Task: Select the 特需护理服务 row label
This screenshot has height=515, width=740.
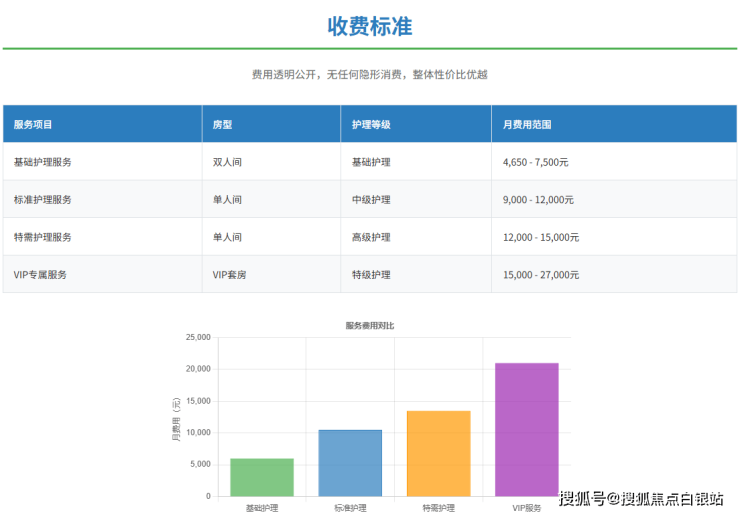Action: point(42,237)
